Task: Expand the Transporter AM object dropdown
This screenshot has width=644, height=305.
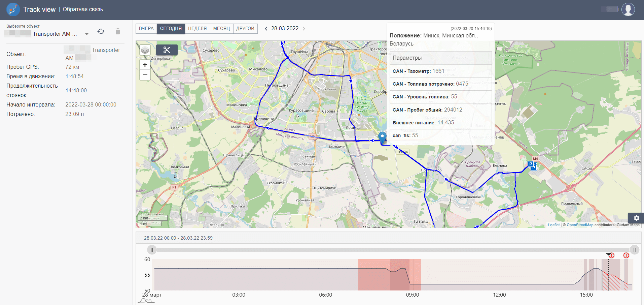Action: pyautogui.click(x=86, y=34)
